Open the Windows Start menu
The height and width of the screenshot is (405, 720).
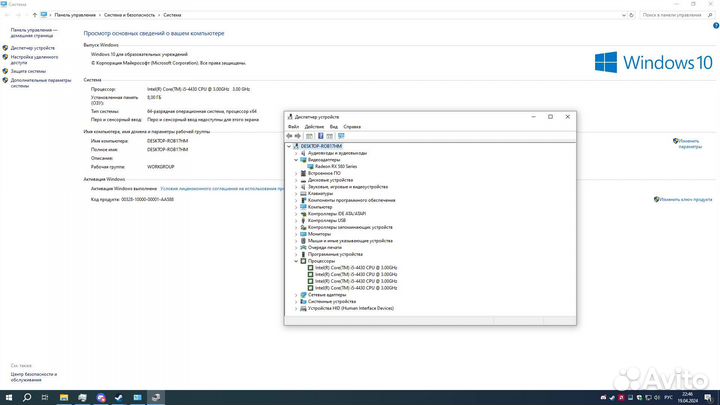[x=9, y=397]
